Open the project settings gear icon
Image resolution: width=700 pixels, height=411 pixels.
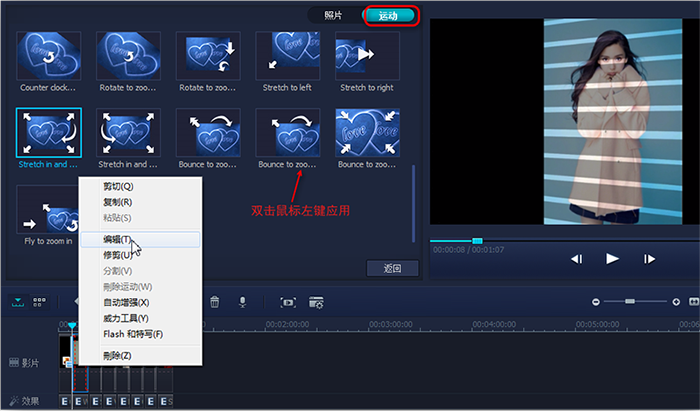(x=316, y=303)
